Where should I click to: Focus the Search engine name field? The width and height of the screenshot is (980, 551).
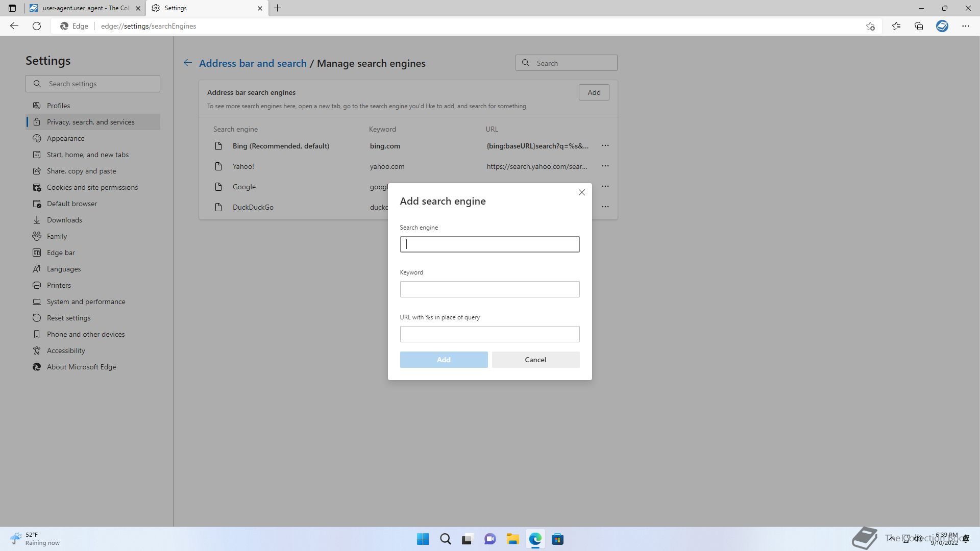[x=490, y=244]
